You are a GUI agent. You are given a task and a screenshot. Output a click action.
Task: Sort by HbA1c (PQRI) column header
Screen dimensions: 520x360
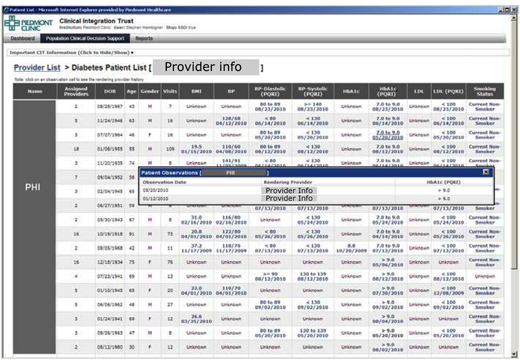[388, 91]
